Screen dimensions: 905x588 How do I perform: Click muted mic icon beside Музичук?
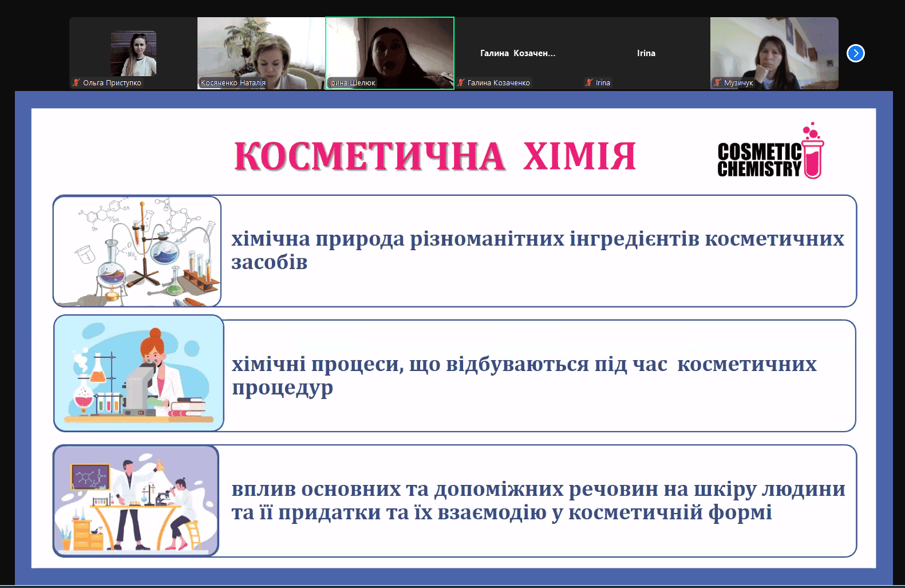click(717, 82)
